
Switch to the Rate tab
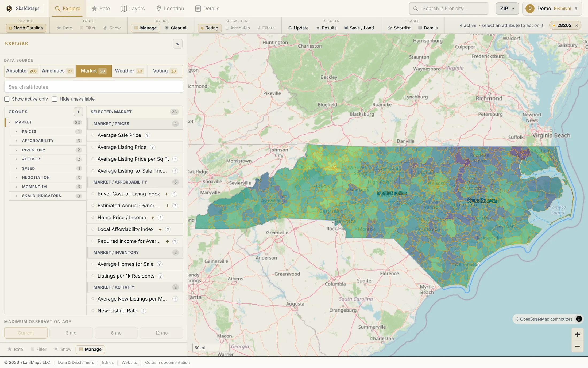[100, 9]
